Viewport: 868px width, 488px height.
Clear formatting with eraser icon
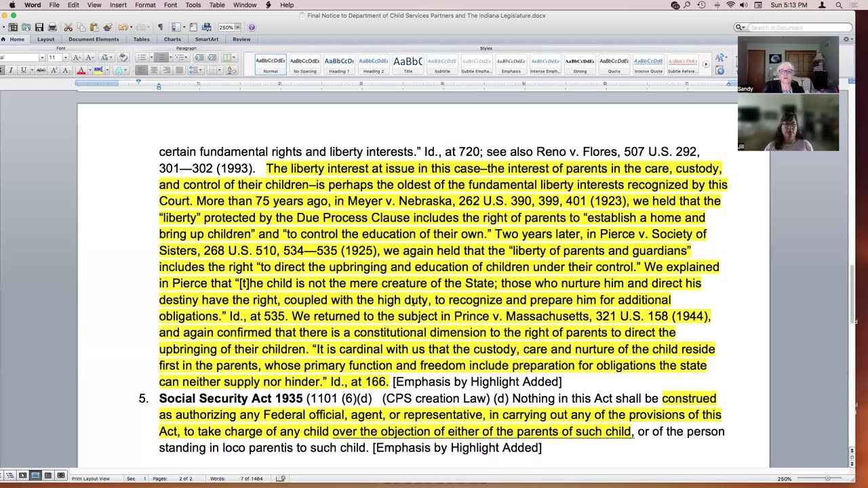(123, 58)
